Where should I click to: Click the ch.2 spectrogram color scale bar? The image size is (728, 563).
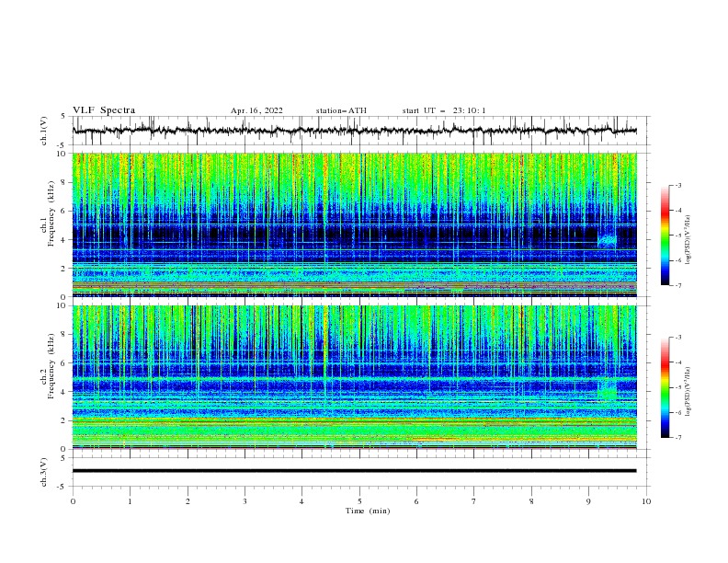[665, 387]
